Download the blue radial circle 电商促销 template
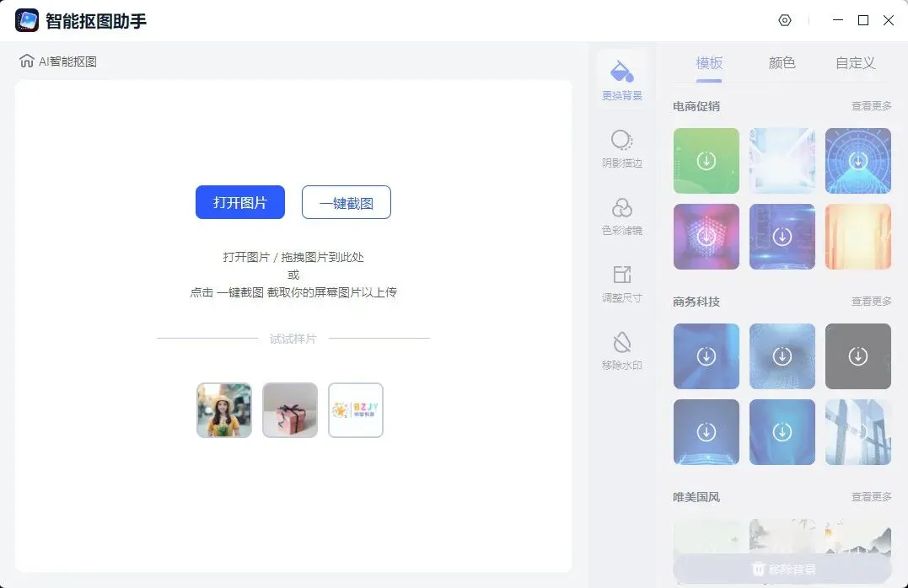Screen dimensions: 908x588 click(858, 161)
